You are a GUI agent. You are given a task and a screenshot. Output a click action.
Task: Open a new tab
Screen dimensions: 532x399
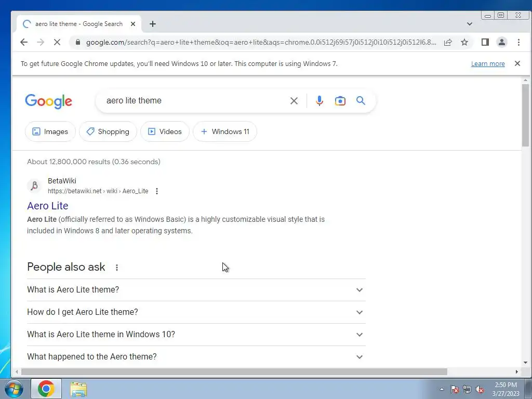tap(153, 24)
